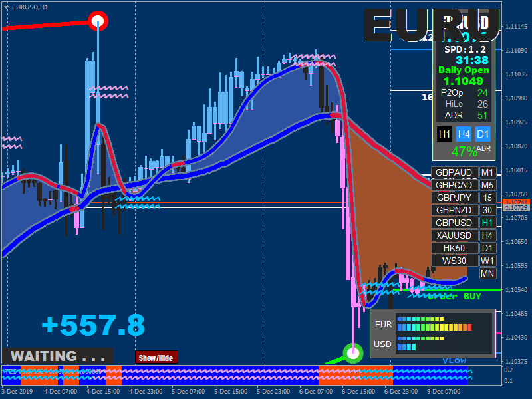Switch to the H4 timeframe in info panel
The height and width of the screenshot is (399, 532).
[464, 134]
